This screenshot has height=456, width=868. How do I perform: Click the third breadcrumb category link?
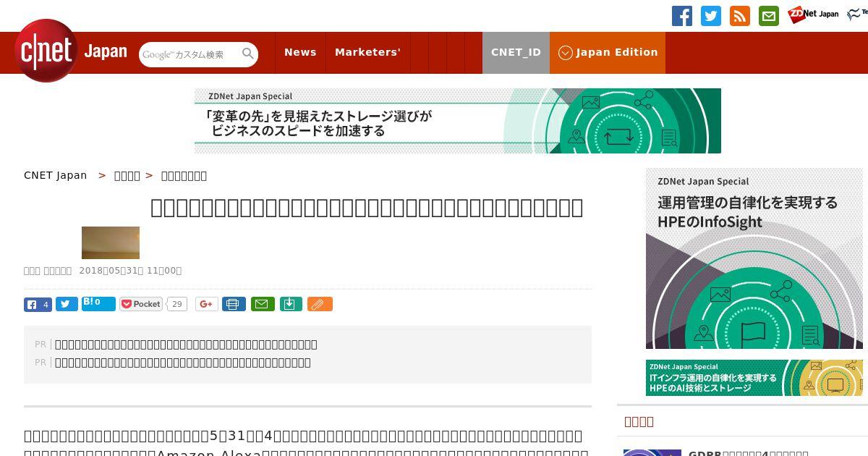pos(184,175)
